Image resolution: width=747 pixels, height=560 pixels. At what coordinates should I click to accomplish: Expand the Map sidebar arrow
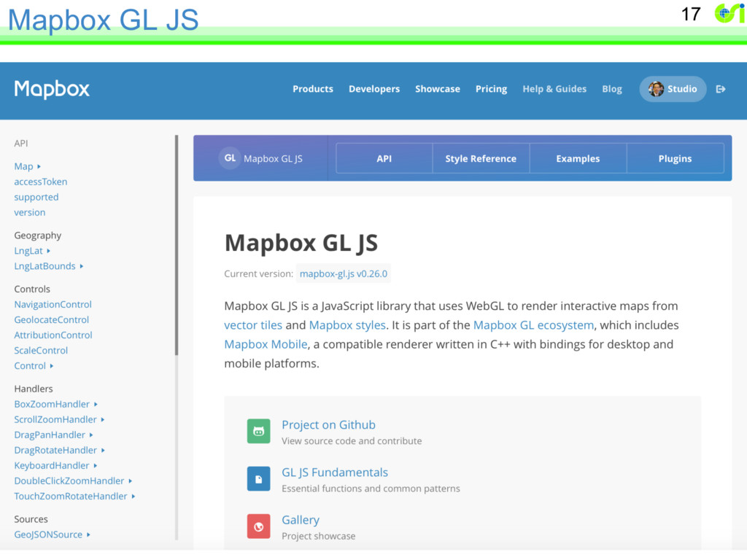39,167
